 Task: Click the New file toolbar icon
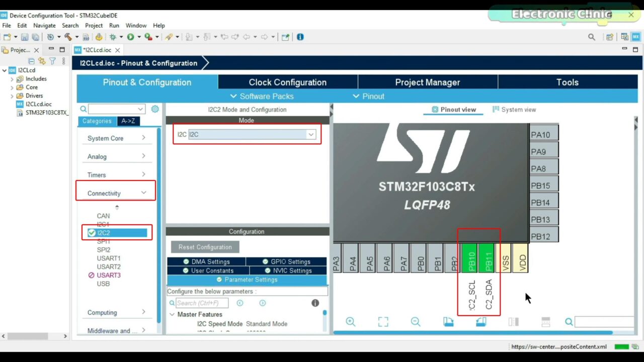(x=7, y=37)
